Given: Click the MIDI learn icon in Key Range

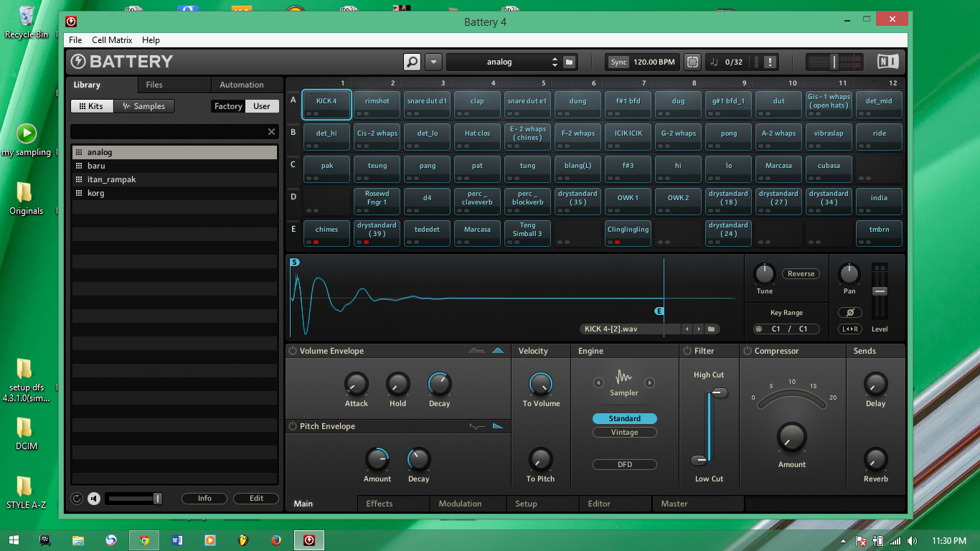Looking at the screenshot, I should pos(758,329).
